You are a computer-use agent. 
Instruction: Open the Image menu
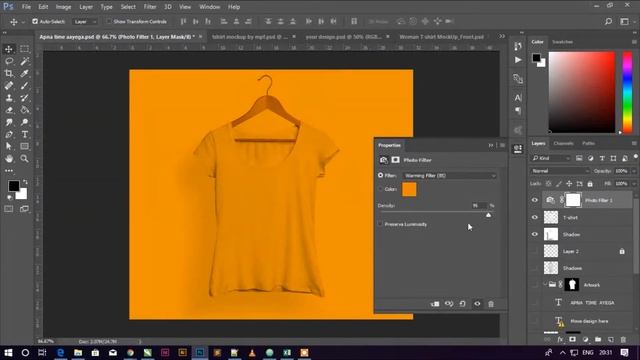(63, 7)
